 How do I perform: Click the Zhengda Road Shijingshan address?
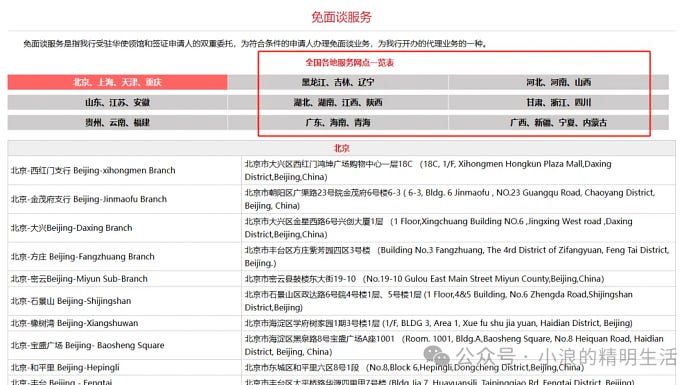coord(458,301)
